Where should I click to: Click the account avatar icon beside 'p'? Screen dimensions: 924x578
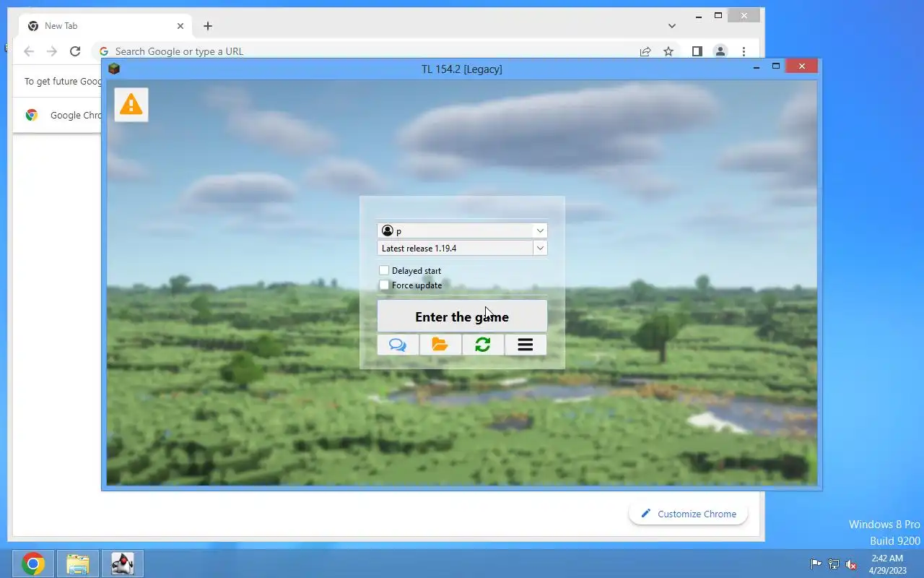(387, 230)
